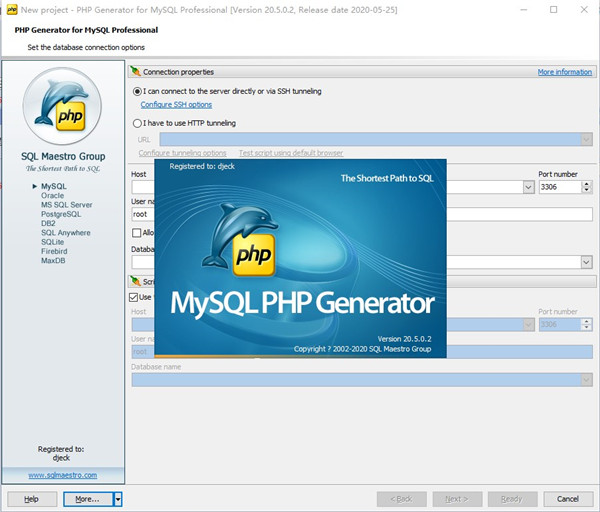Expand the Host dropdown arrow
The image size is (600, 512).
[x=527, y=187]
